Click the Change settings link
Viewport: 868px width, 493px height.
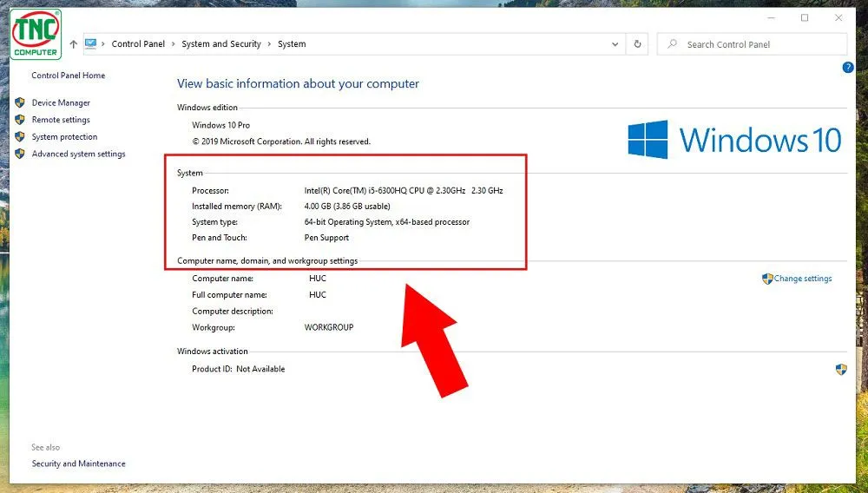coord(802,279)
